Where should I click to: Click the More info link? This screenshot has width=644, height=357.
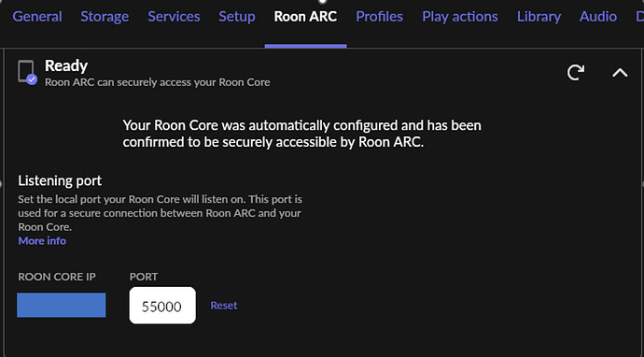click(42, 240)
